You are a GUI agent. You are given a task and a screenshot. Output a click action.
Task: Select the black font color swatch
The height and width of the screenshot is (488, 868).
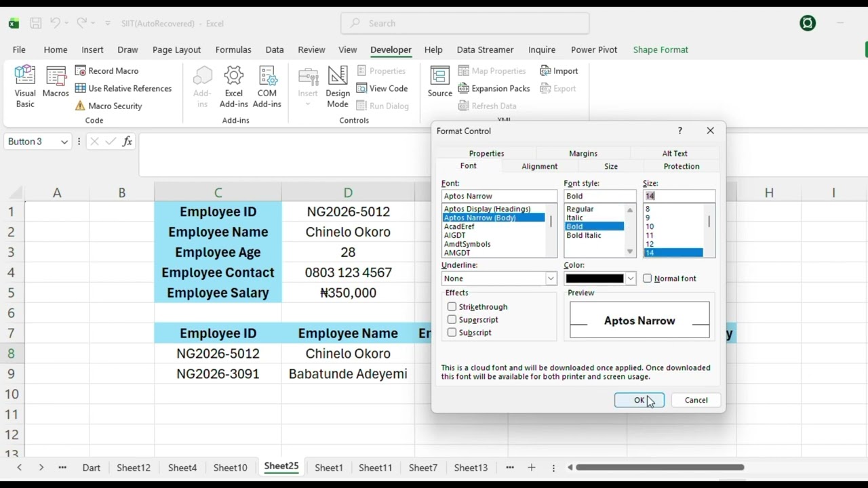(x=595, y=279)
